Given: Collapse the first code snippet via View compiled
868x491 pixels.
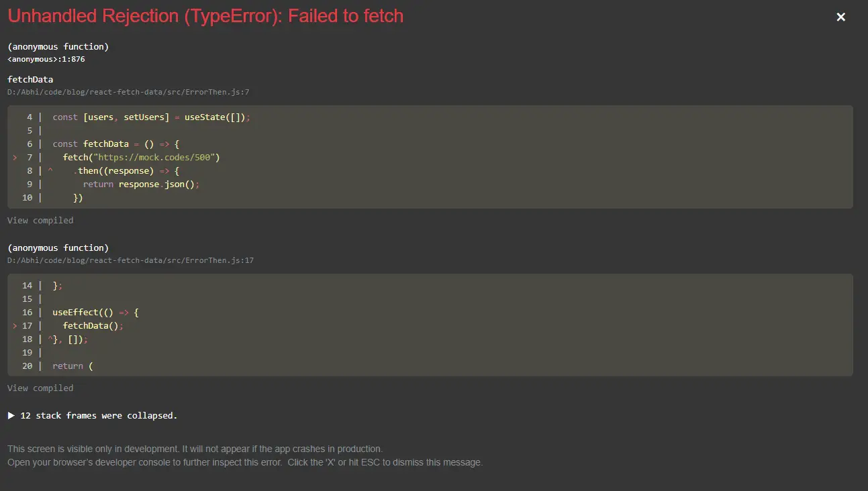Looking at the screenshot, I should point(40,220).
